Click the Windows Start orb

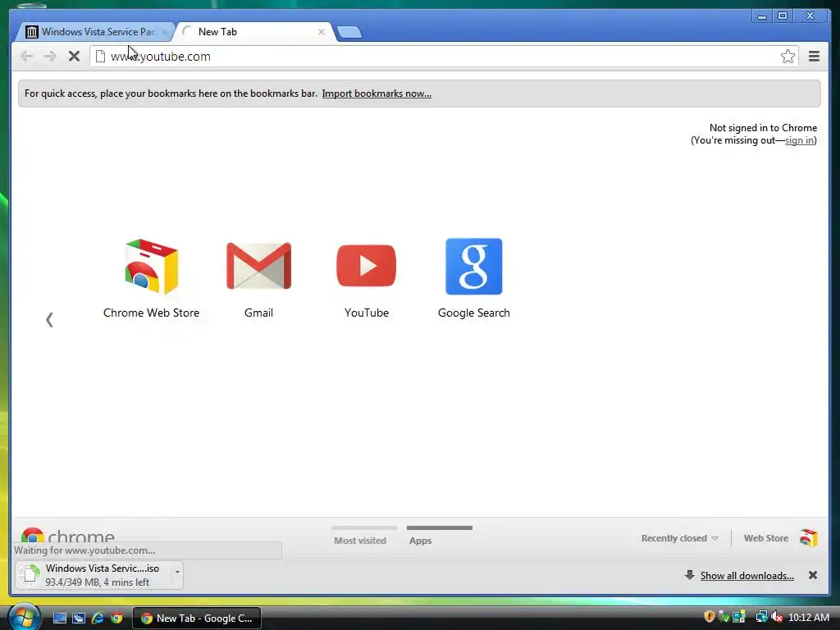(24, 617)
